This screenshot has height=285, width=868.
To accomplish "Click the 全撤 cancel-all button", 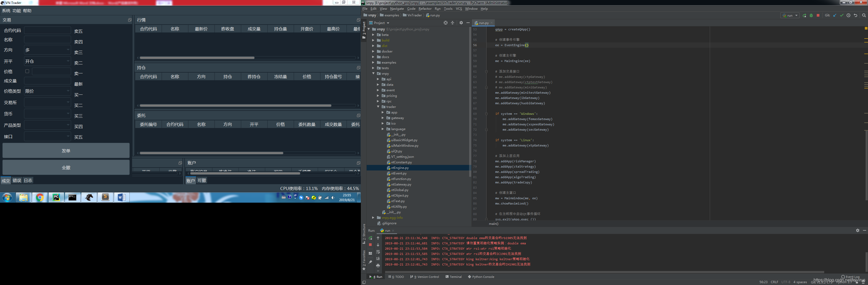I will (66, 168).
